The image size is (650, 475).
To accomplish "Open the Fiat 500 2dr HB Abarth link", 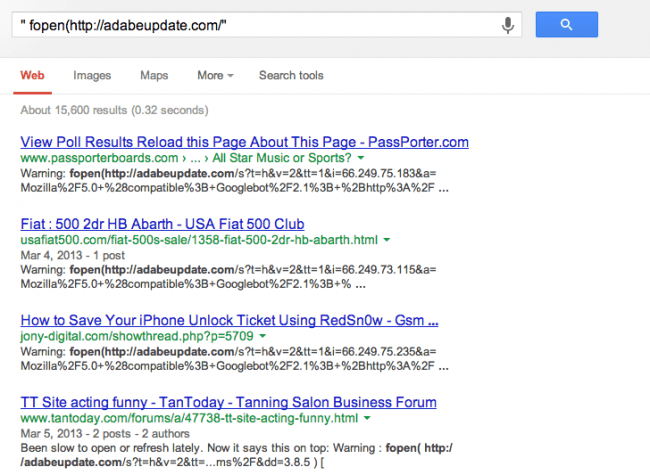I will pyautogui.click(x=162, y=224).
